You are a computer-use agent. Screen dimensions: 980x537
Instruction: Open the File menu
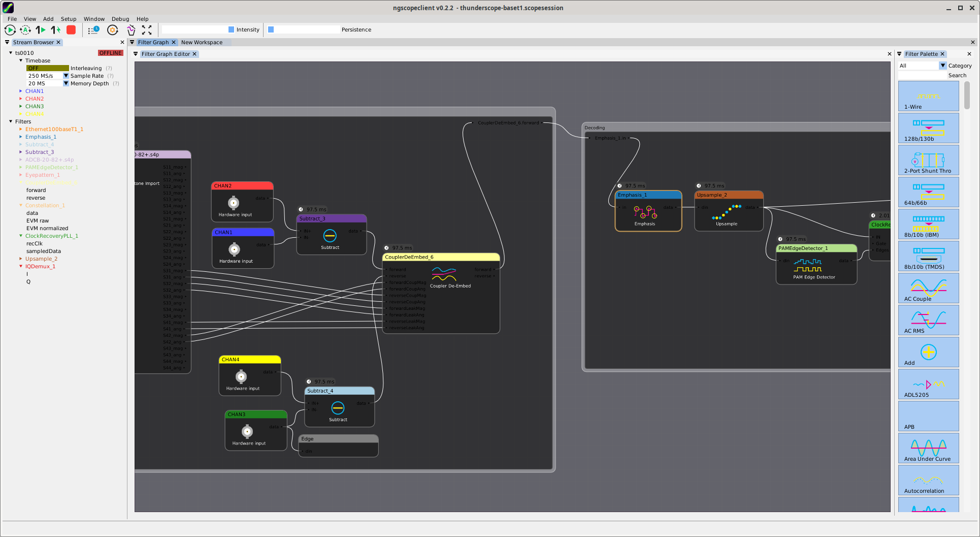12,19
